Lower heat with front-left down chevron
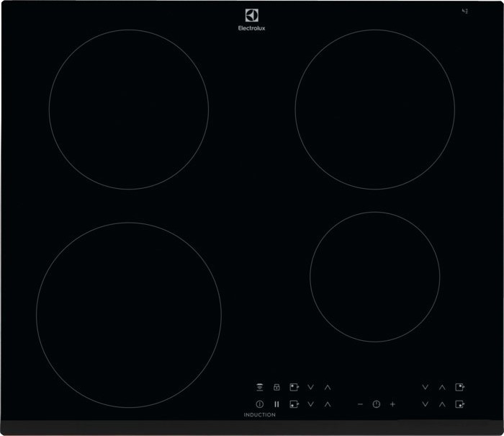The height and width of the screenshot is (436, 504). 311,404
